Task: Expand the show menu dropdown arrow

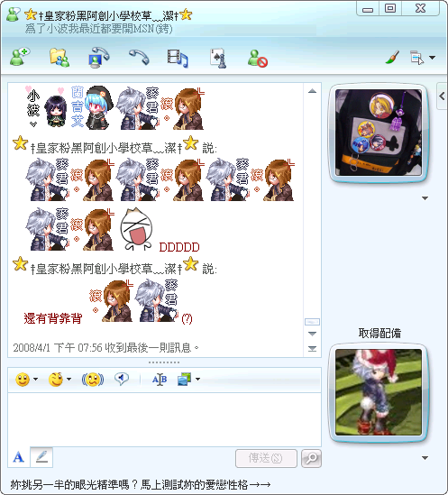Action: 432,58
